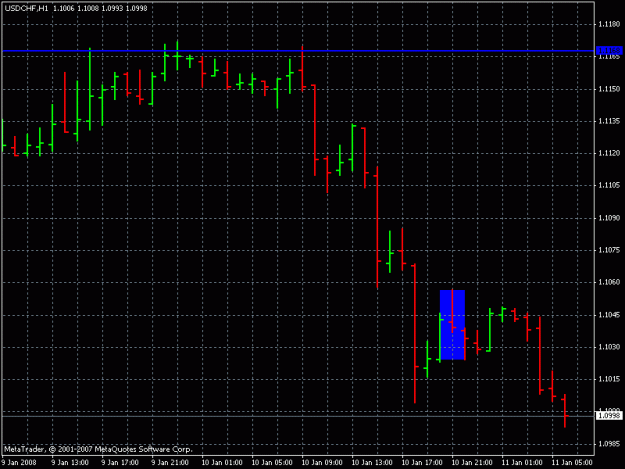Image resolution: width=625 pixels, height=469 pixels.
Task: Select the blue horizontal resistance line
Action: click(x=299, y=51)
